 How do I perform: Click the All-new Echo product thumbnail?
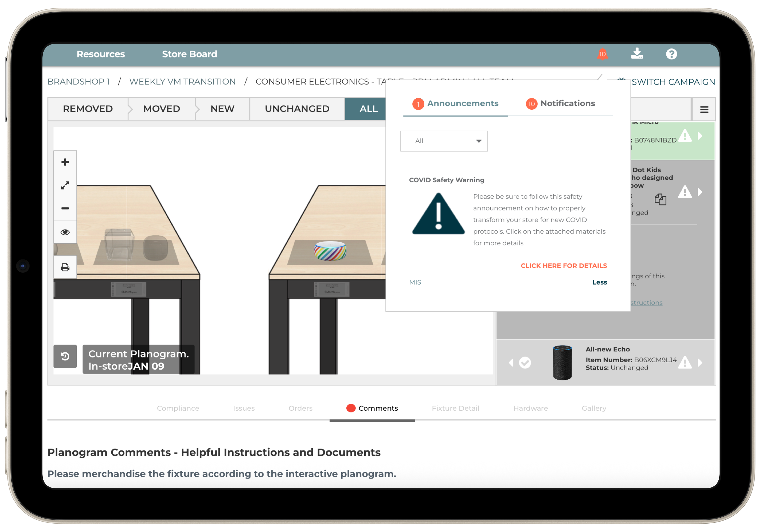point(562,363)
